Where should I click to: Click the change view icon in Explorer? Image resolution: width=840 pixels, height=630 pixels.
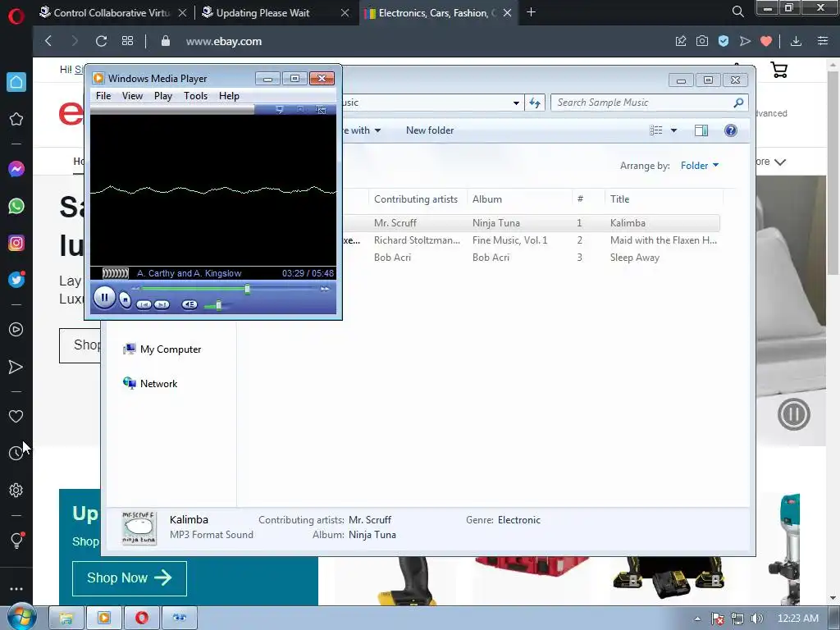click(x=656, y=130)
